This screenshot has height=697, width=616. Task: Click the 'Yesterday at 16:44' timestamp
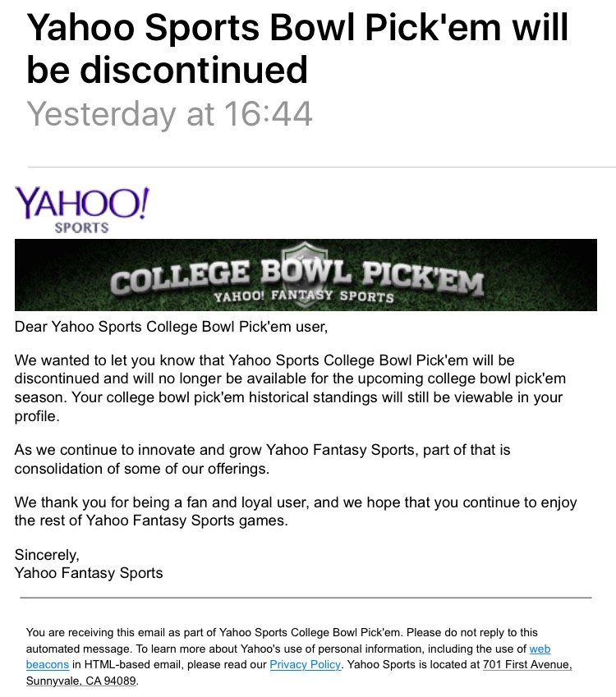(x=169, y=114)
